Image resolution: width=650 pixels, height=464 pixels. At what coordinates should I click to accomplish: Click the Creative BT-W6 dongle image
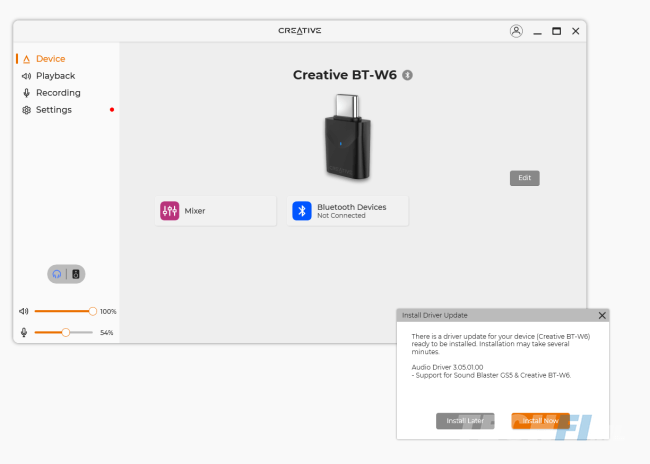click(347, 137)
